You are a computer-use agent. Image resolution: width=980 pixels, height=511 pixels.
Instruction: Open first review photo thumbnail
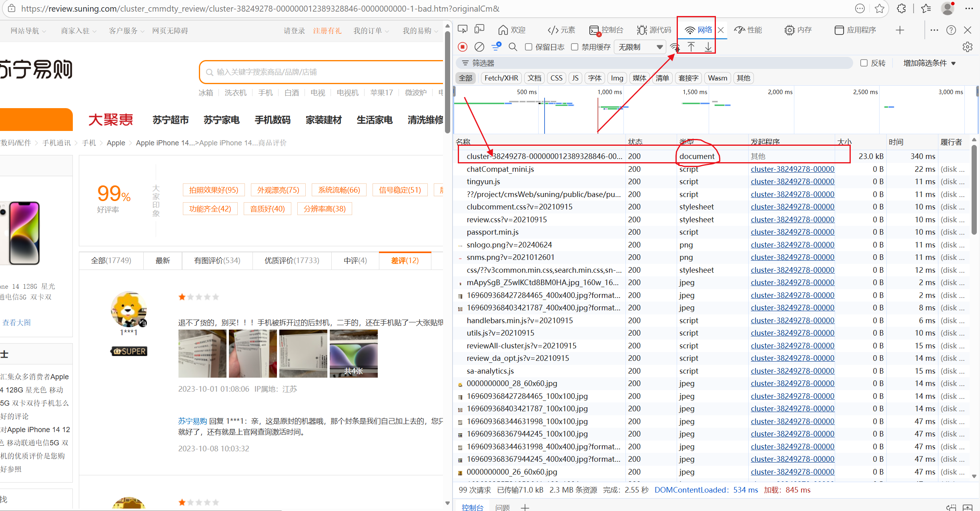point(202,354)
